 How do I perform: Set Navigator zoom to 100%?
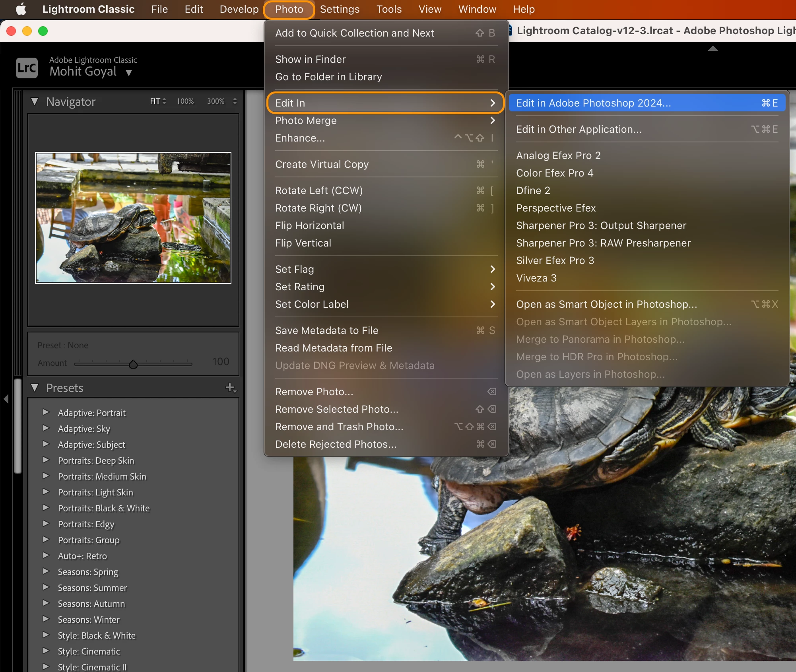185,101
